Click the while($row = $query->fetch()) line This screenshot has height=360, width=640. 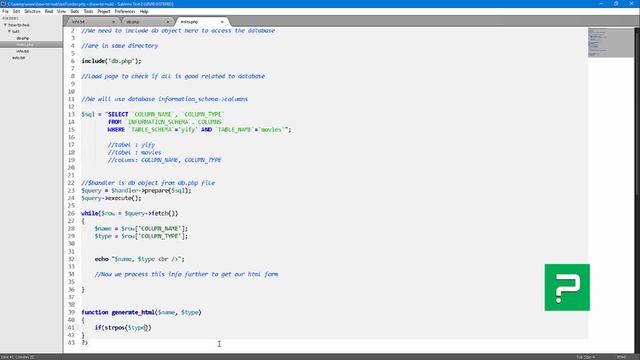pyautogui.click(x=129, y=213)
